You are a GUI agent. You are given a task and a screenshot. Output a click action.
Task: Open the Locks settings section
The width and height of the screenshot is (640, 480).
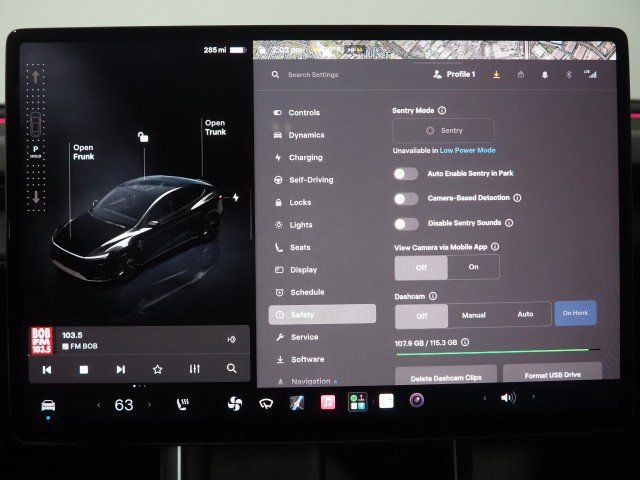pos(293,202)
